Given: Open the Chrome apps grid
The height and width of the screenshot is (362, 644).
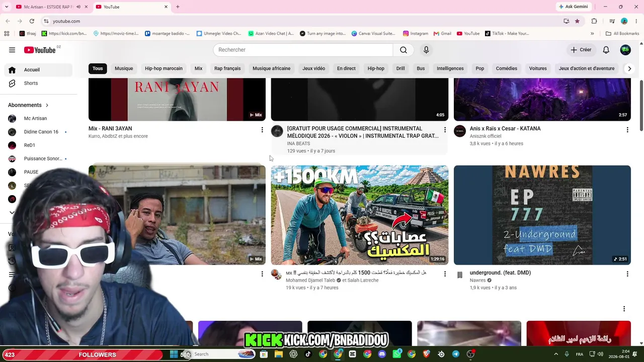Looking at the screenshot, I should [x=7, y=34].
